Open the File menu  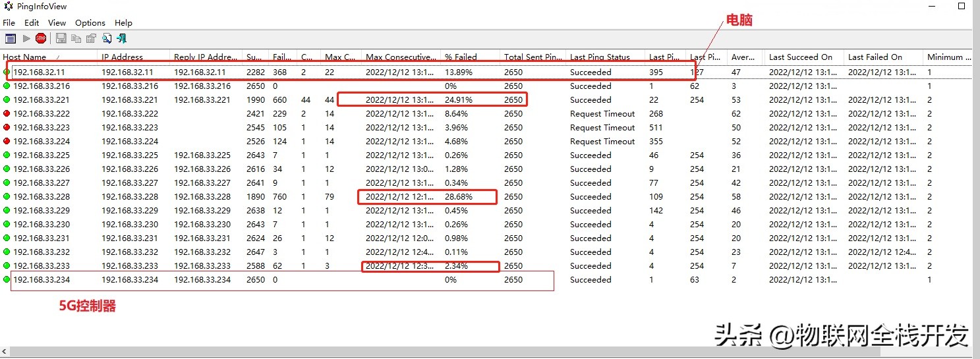coord(9,22)
